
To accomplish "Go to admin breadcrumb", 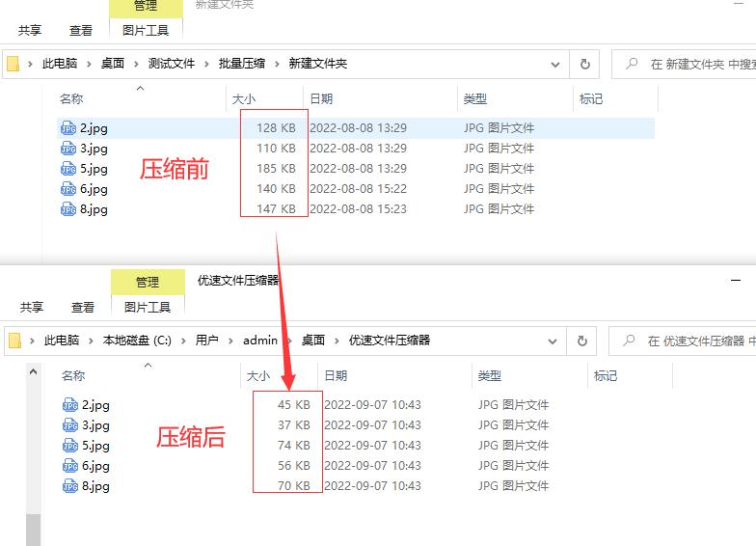I will (x=260, y=341).
